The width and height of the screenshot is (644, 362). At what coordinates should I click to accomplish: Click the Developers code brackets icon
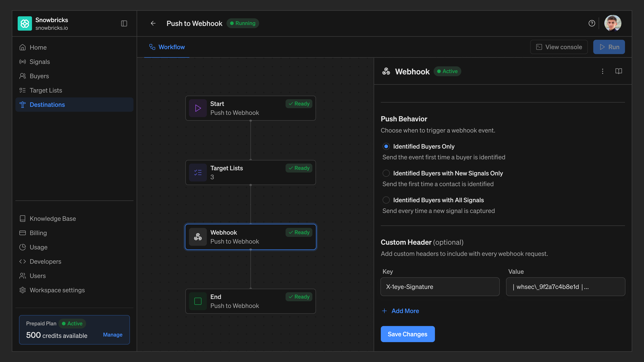tap(22, 261)
